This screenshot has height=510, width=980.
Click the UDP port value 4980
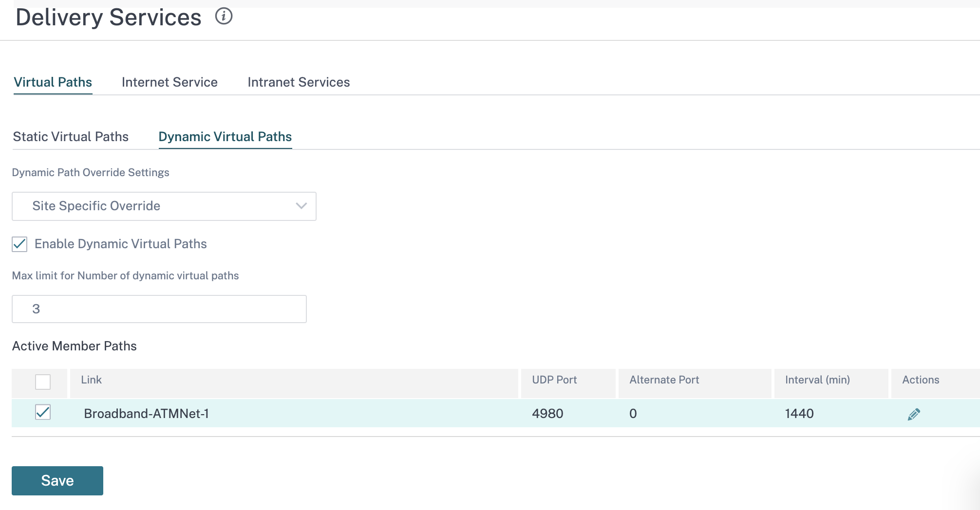pos(547,414)
